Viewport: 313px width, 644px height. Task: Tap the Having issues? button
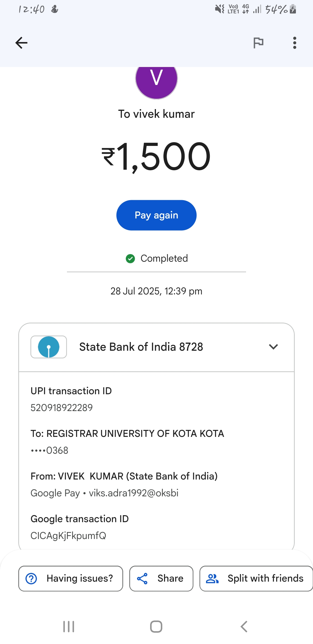click(x=71, y=578)
